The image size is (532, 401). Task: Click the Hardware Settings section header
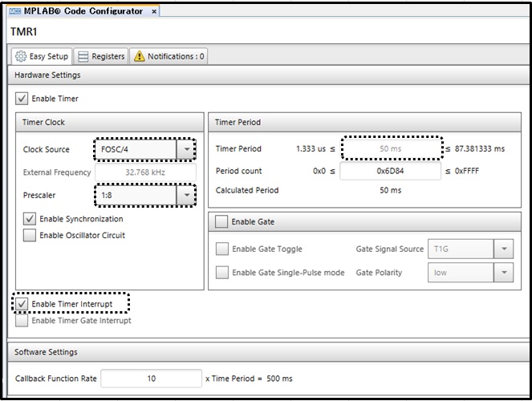pos(269,75)
